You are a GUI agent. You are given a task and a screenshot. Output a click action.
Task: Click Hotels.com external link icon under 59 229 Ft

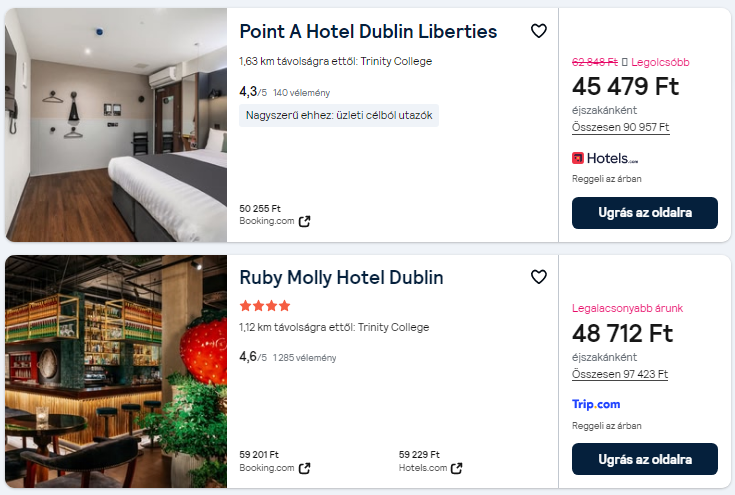pos(456,468)
